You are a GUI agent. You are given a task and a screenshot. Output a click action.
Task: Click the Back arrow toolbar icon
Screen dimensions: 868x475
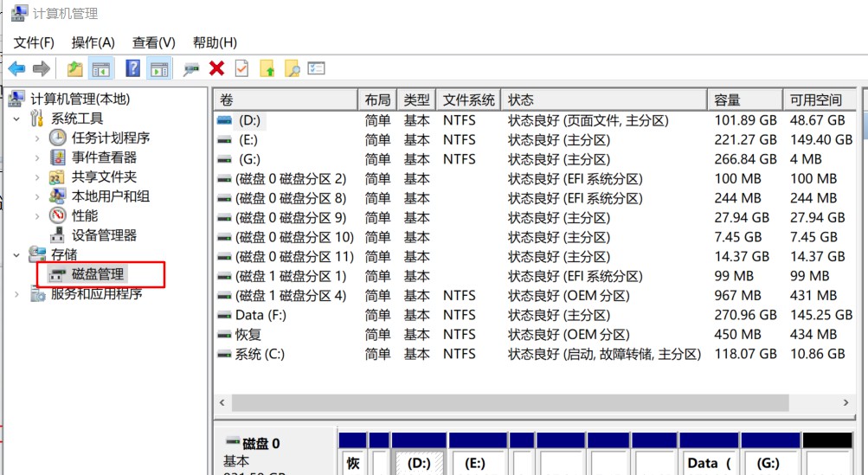tap(16, 68)
